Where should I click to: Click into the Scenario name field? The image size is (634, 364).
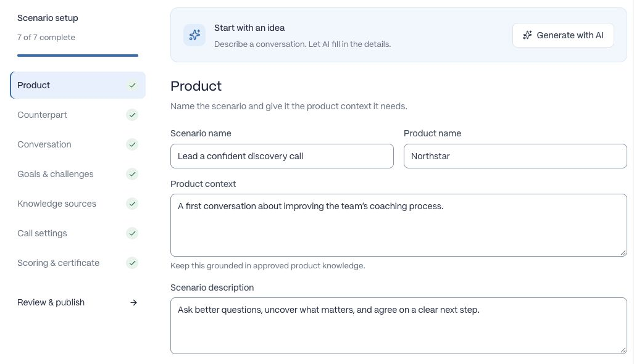tap(282, 156)
